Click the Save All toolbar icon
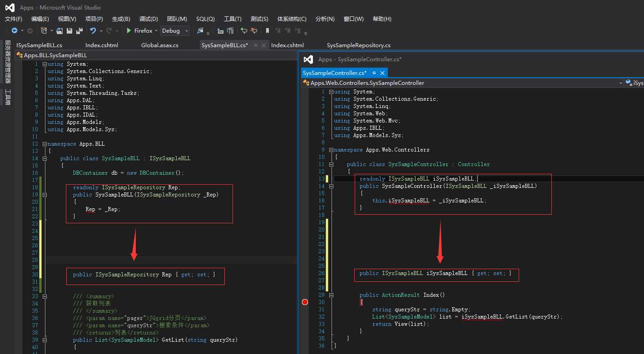Screen dimensions: 644x354 (x=79, y=31)
